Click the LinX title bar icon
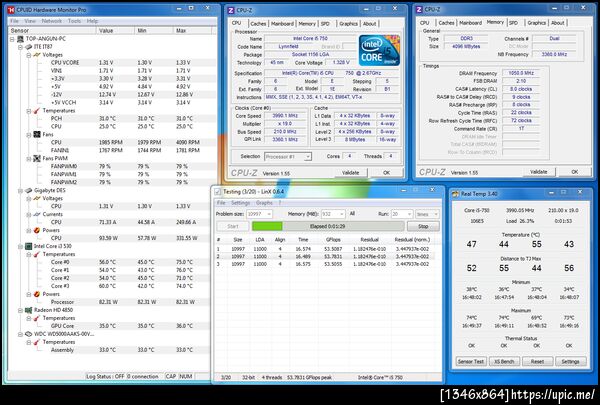600x405 pixels. pyautogui.click(x=218, y=191)
